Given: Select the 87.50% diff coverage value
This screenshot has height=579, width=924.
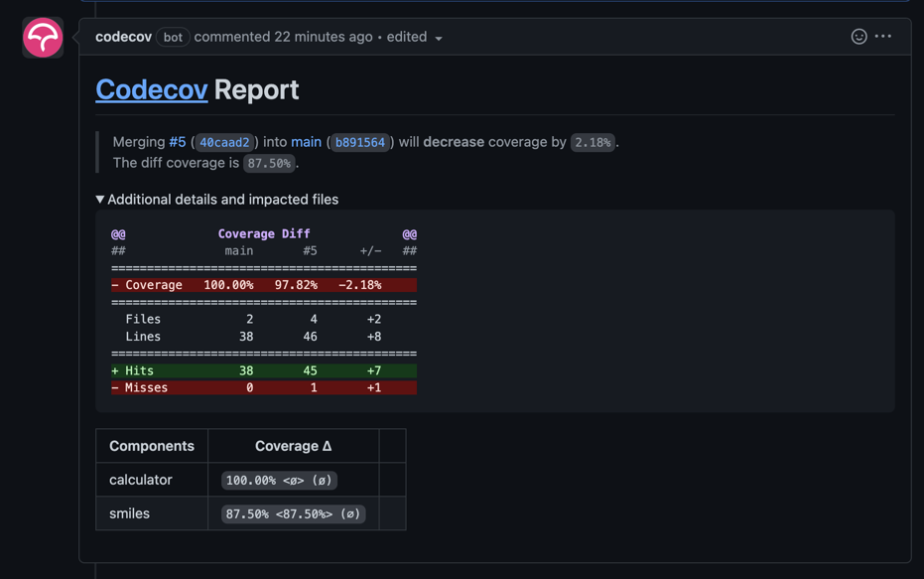Looking at the screenshot, I should tap(269, 163).
